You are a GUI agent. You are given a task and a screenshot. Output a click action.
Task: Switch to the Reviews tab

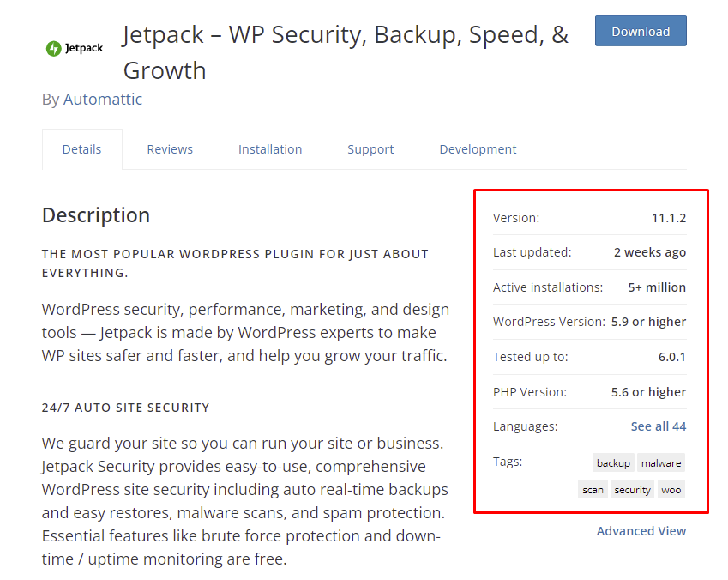169,148
